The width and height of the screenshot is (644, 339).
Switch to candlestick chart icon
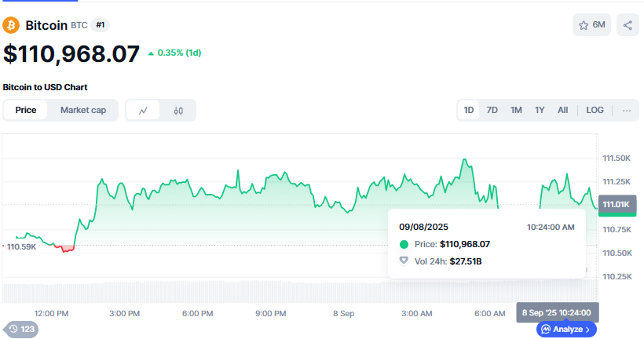click(x=178, y=111)
